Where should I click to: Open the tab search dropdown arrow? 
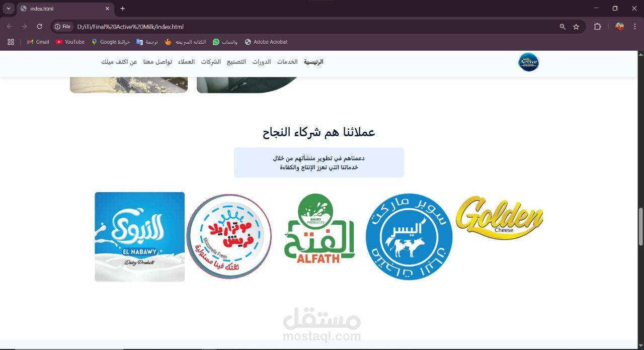(x=9, y=9)
